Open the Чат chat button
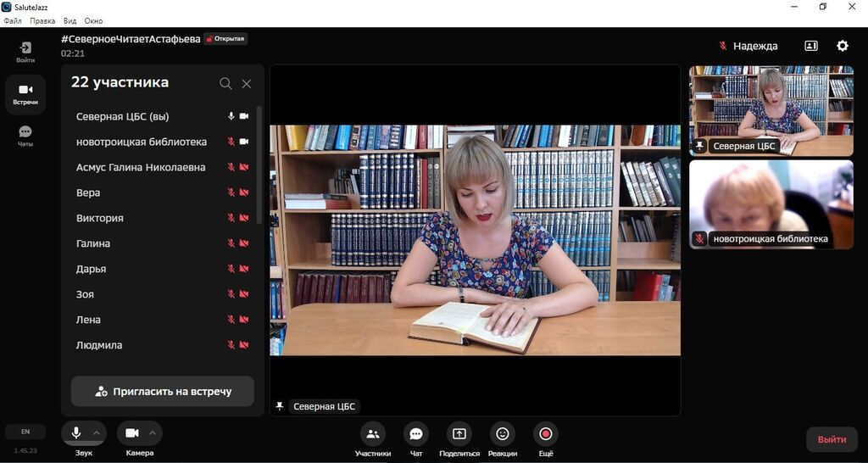The width and height of the screenshot is (868, 463). tap(416, 434)
